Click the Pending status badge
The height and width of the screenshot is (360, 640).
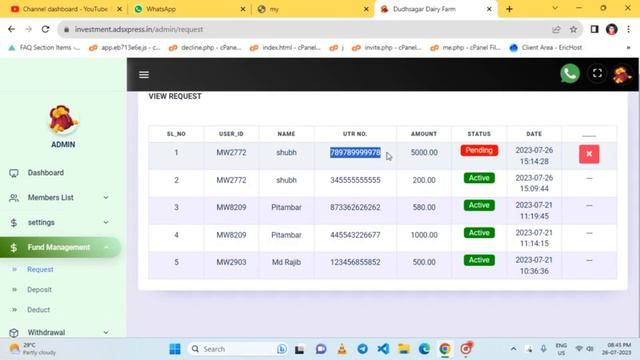tap(479, 150)
